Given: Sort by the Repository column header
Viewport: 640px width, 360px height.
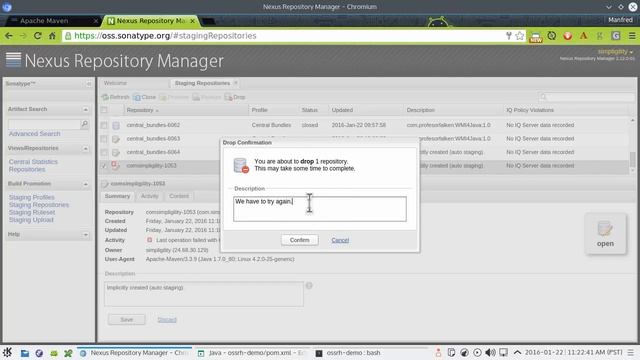Looking at the screenshot, I should [x=186, y=110].
